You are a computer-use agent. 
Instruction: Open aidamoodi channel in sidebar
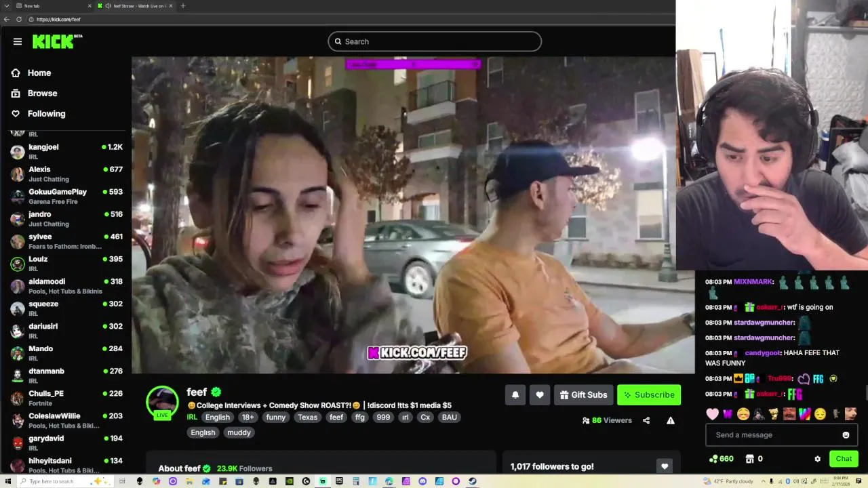tap(66, 285)
